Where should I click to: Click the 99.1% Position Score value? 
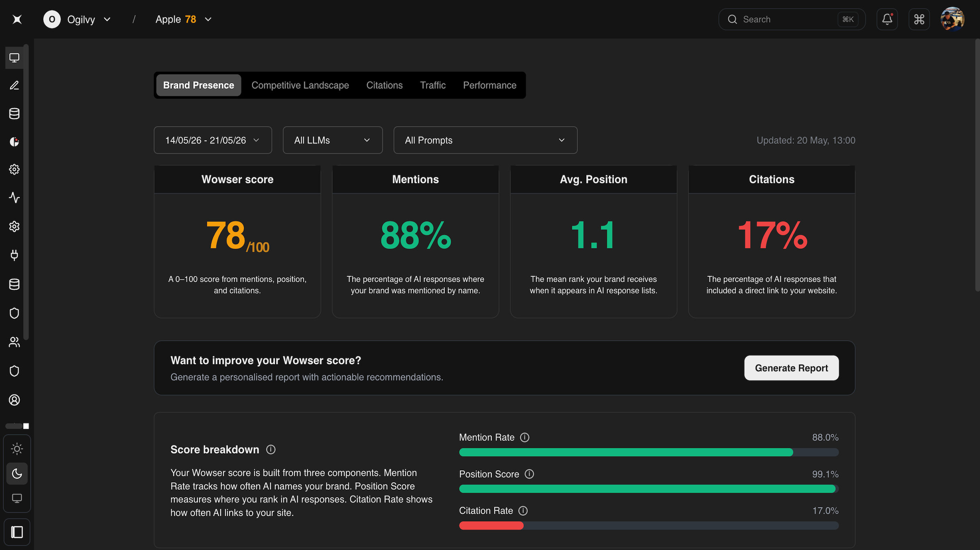tap(825, 474)
